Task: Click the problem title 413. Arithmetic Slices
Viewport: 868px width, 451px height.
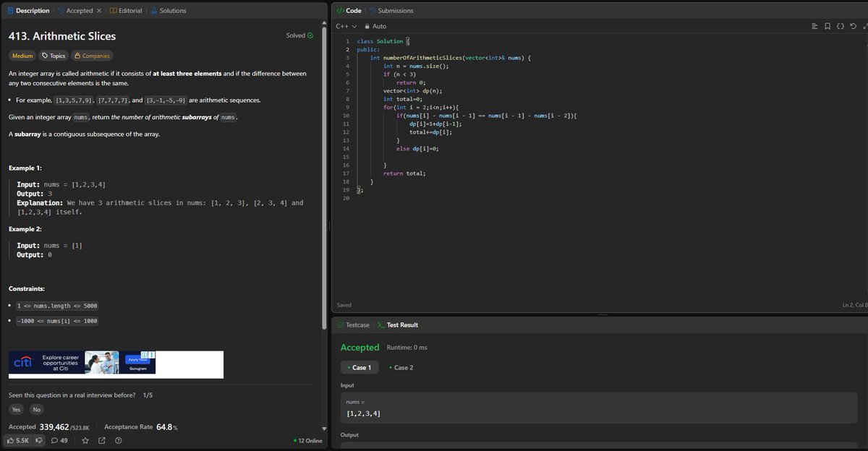Action: pyautogui.click(x=61, y=36)
